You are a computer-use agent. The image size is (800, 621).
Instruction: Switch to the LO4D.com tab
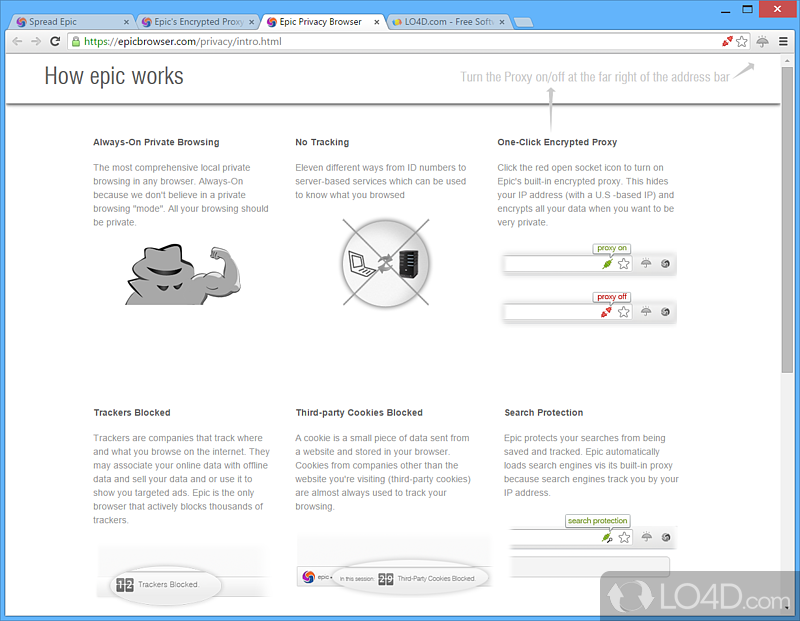pos(449,22)
